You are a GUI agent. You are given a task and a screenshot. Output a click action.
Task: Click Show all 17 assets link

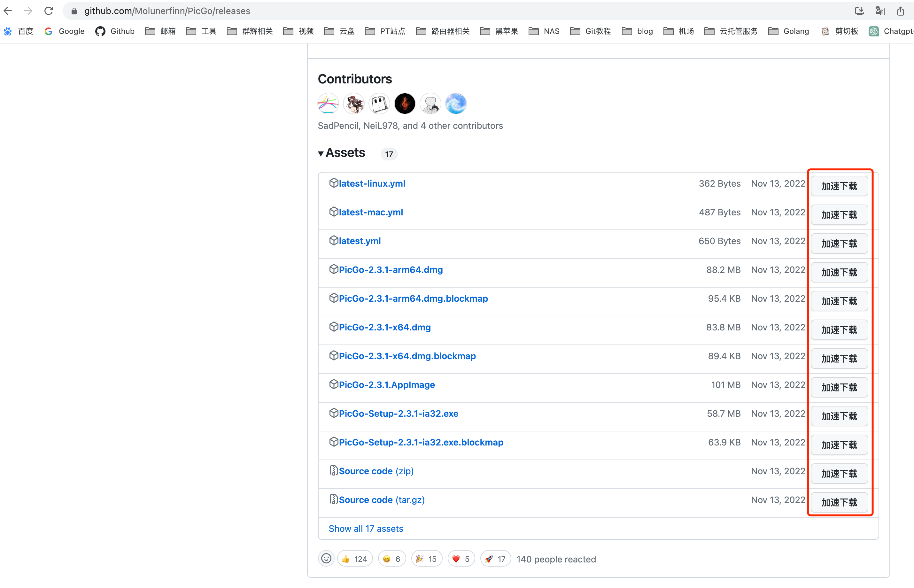click(366, 529)
